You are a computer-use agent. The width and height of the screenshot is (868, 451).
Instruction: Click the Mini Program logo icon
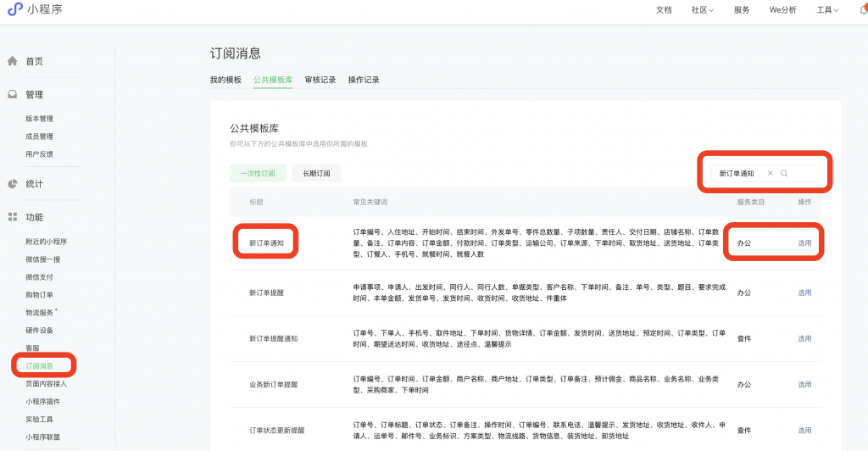[15, 8]
